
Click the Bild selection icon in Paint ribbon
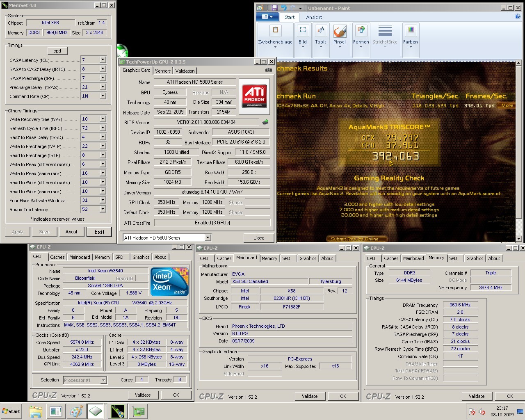click(303, 30)
